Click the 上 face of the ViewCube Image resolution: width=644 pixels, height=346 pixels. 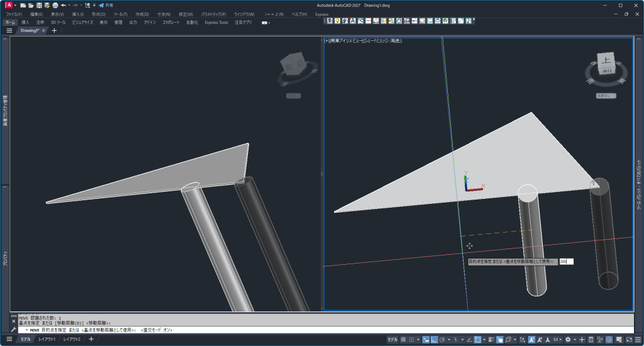(606, 61)
